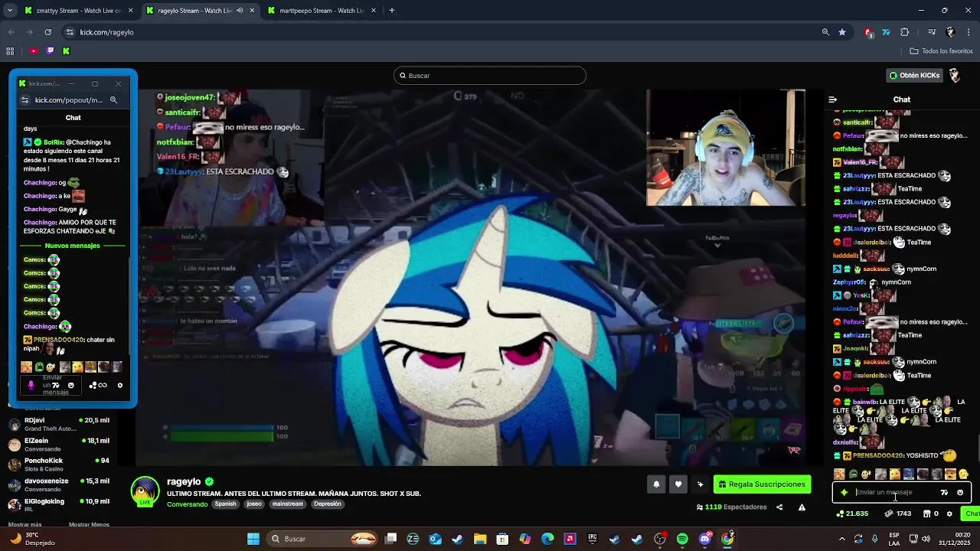Screen dimensions: 980x551
Task: Open the YouTube bookmark icon
Action: [34, 51]
